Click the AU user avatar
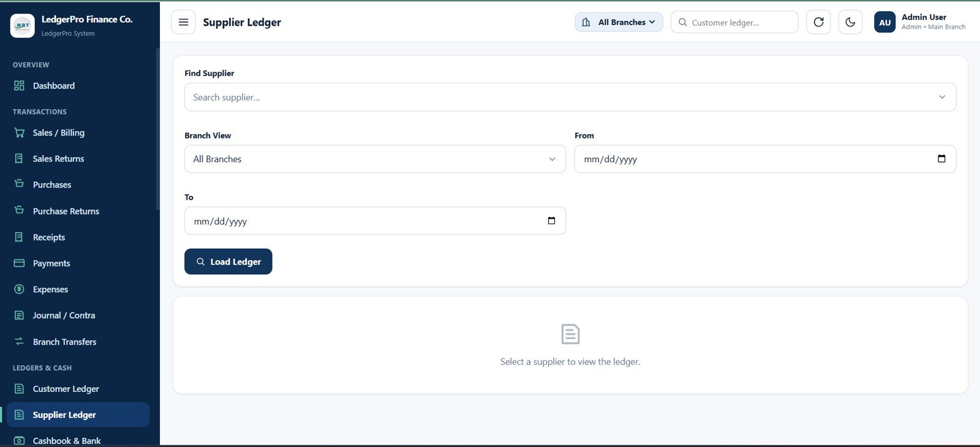980x447 pixels. click(885, 22)
